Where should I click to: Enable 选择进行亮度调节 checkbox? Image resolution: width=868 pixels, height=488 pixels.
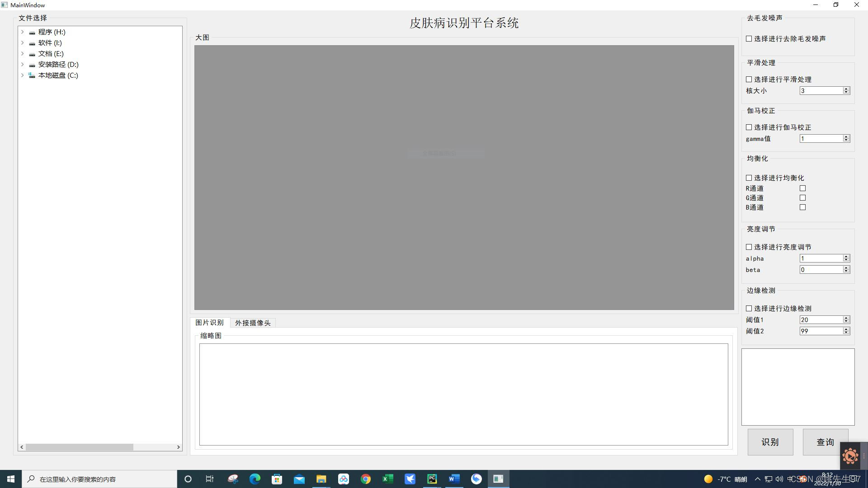pos(749,247)
